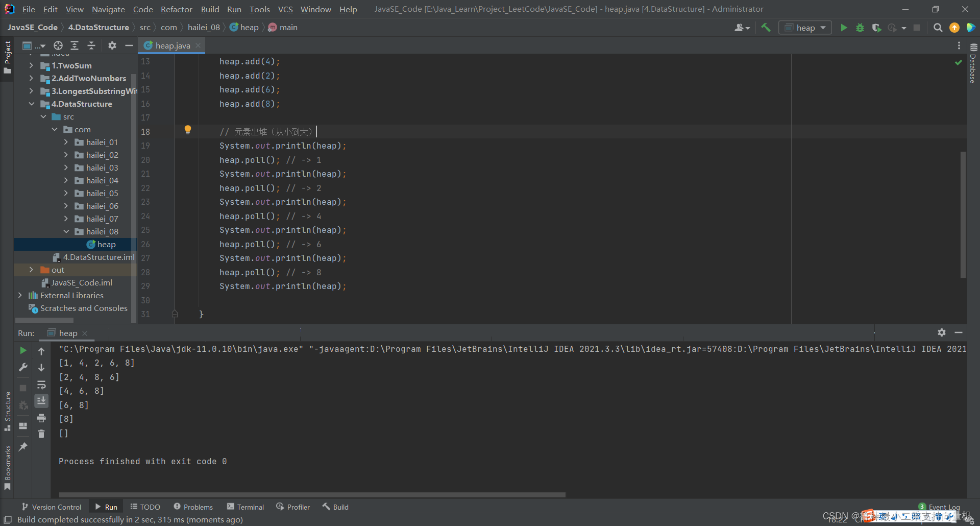980x526 pixels.
Task: Run the heap configuration with green play icon
Action: point(844,28)
